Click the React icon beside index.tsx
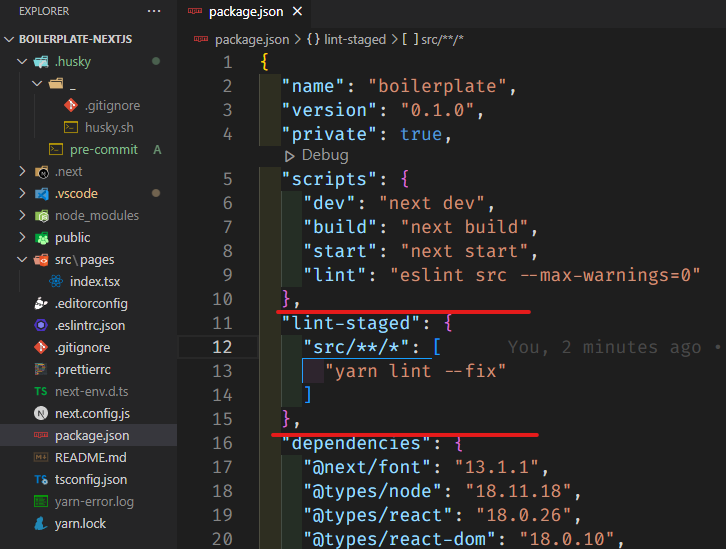Image resolution: width=726 pixels, height=549 pixels. point(56,282)
